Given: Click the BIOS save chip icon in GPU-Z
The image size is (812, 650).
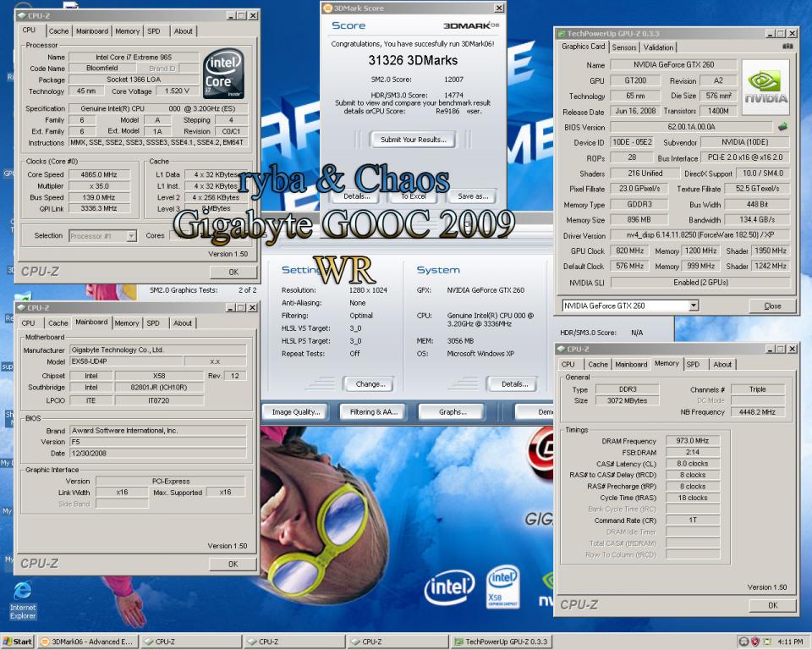Looking at the screenshot, I should click(782, 126).
